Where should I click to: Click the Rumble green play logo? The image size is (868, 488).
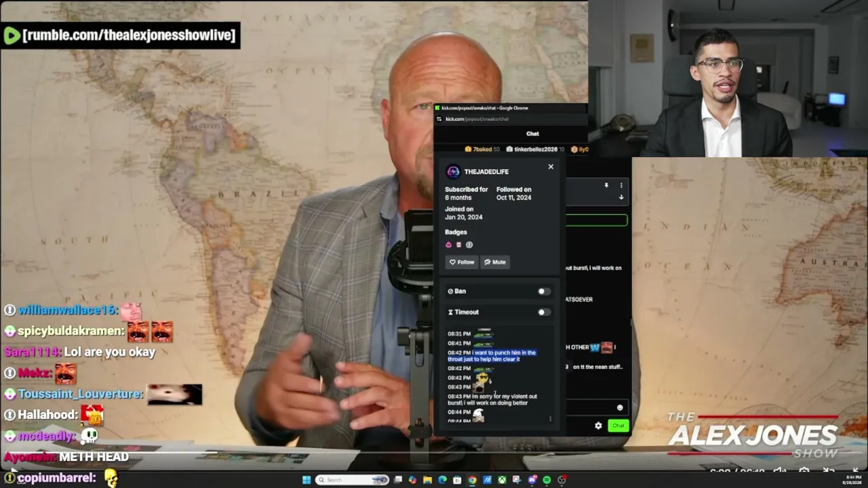(12, 36)
